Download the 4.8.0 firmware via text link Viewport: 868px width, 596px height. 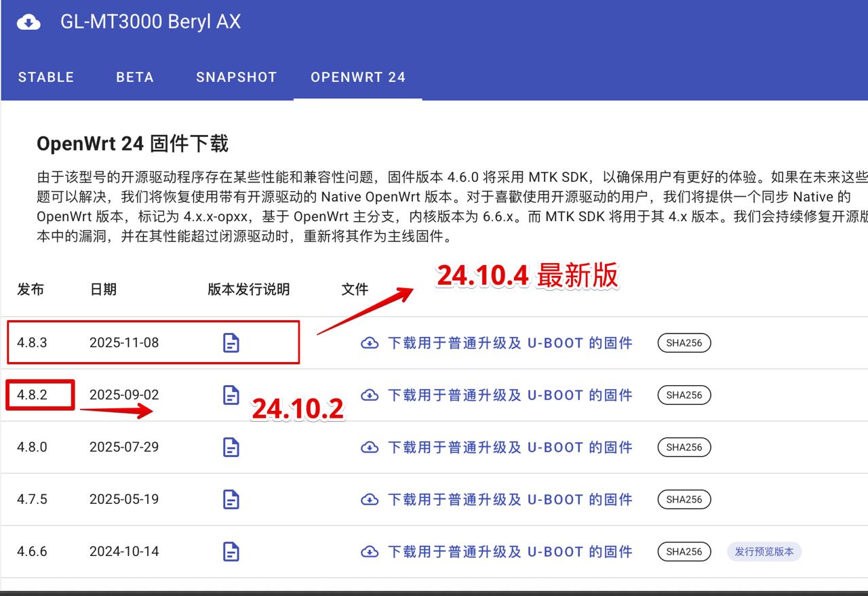coord(509,448)
